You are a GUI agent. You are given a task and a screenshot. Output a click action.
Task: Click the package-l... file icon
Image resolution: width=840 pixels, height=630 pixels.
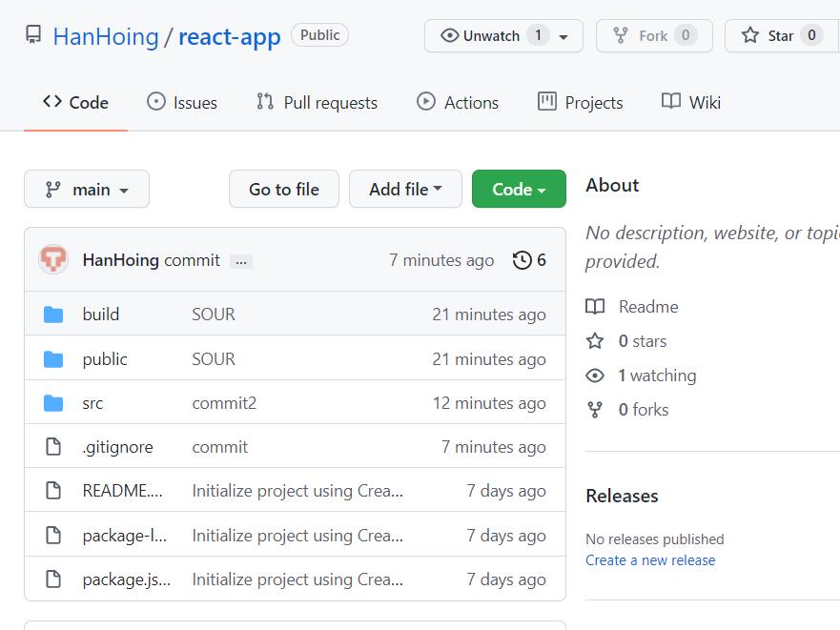coord(53,535)
